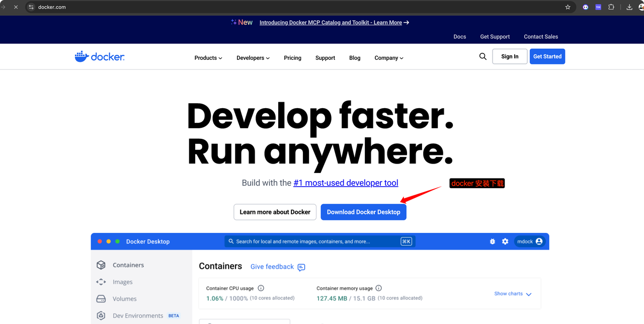Viewport: 644px width, 324px height.
Task: Click the TDK extension icon
Action: (x=598, y=7)
